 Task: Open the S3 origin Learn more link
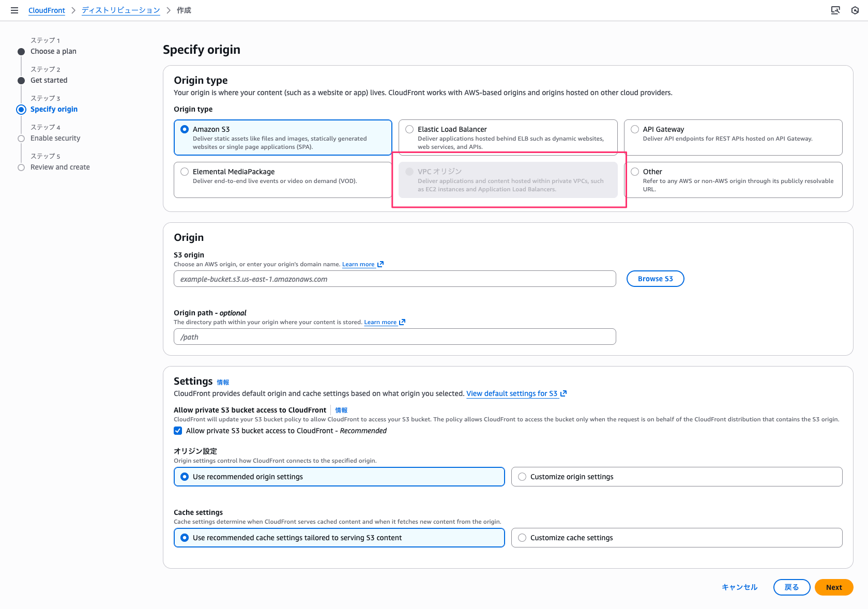(x=358, y=265)
